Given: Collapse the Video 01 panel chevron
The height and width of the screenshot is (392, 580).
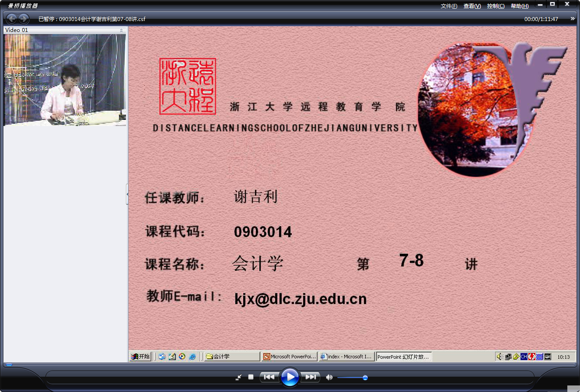Looking at the screenshot, I should click(122, 30).
